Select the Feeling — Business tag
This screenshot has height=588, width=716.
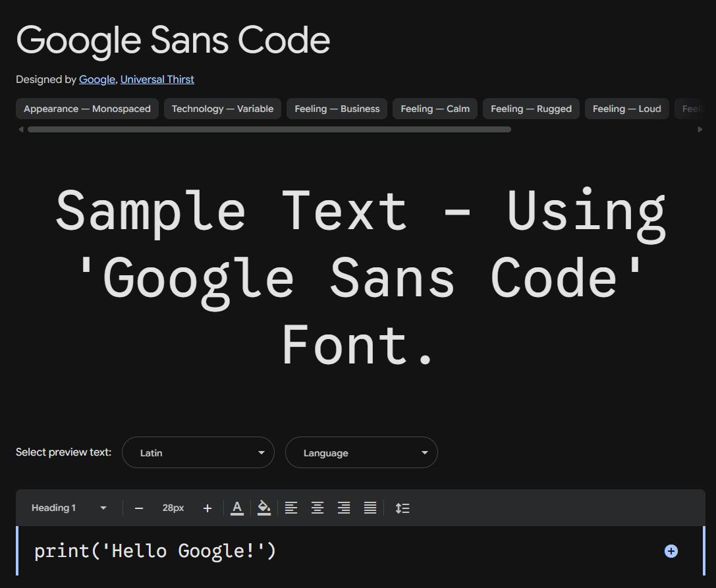tap(337, 109)
